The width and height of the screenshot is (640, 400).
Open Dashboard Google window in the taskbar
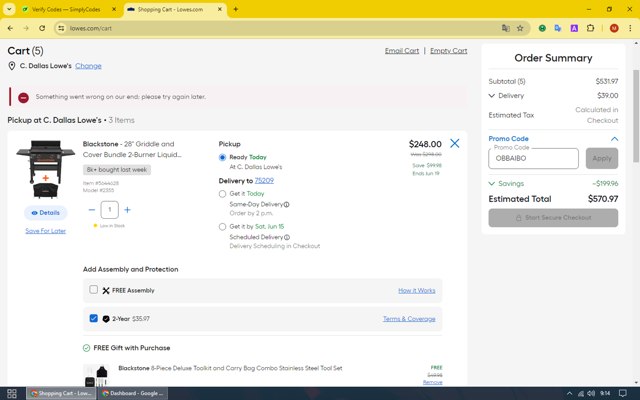pyautogui.click(x=133, y=393)
